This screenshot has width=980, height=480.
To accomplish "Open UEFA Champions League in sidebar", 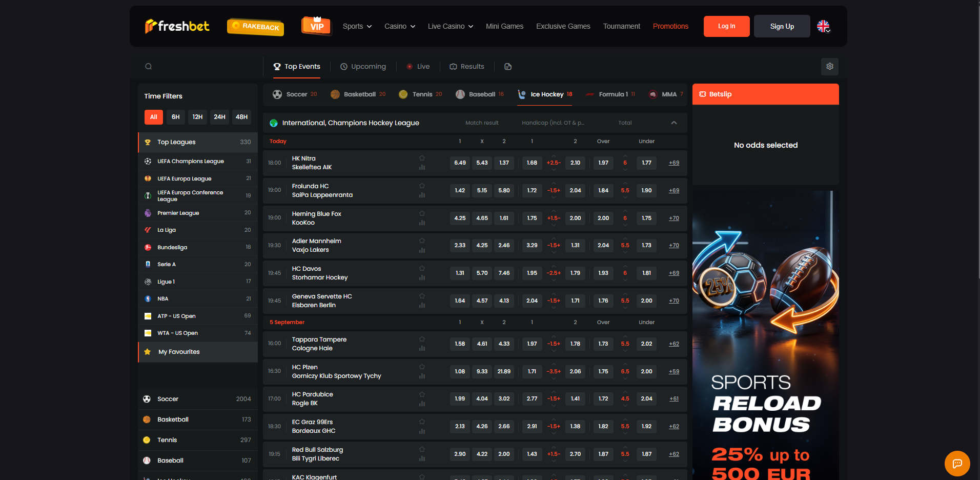I will pyautogui.click(x=198, y=161).
